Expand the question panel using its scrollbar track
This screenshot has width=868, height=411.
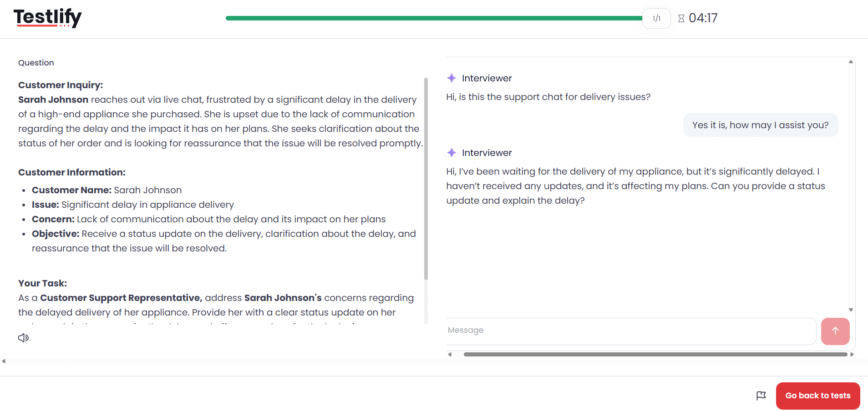pos(426,182)
